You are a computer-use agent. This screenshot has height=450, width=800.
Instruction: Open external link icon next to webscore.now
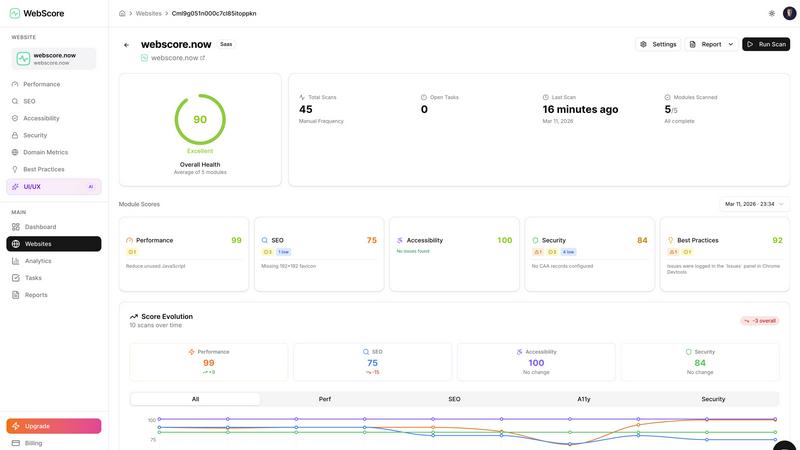coord(203,58)
